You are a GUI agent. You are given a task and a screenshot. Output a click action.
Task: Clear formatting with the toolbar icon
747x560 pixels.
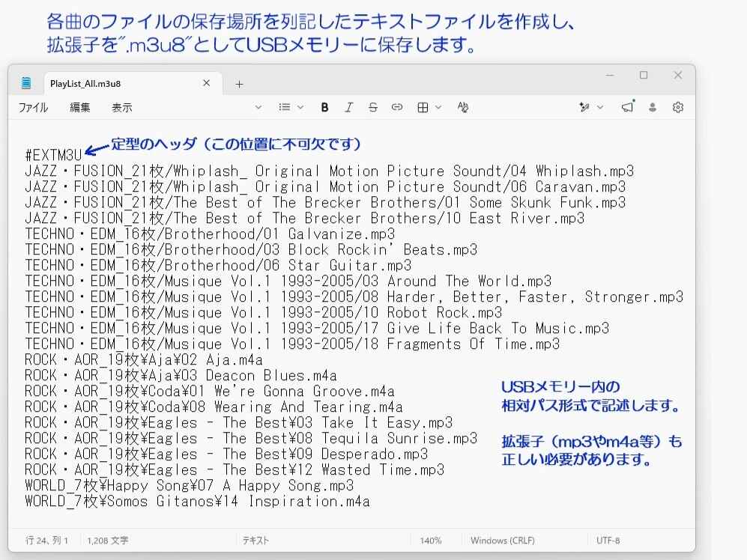pyautogui.click(x=462, y=108)
